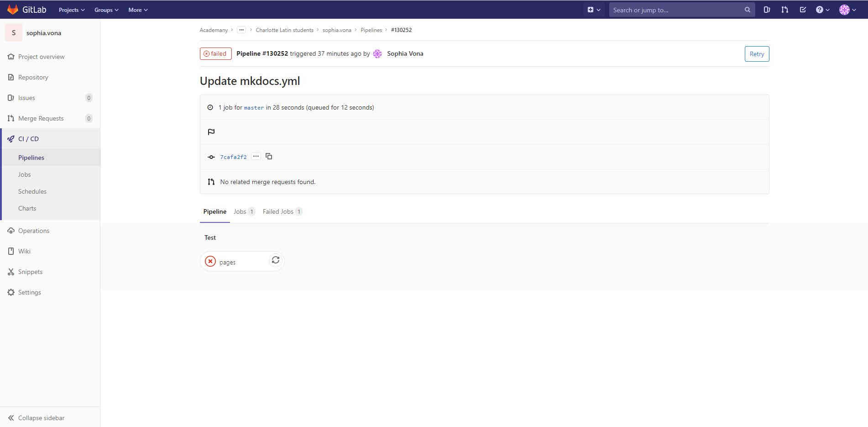This screenshot has width=868, height=427.
Task: Click Charlotte Latin students breadcrumb
Action: click(284, 30)
